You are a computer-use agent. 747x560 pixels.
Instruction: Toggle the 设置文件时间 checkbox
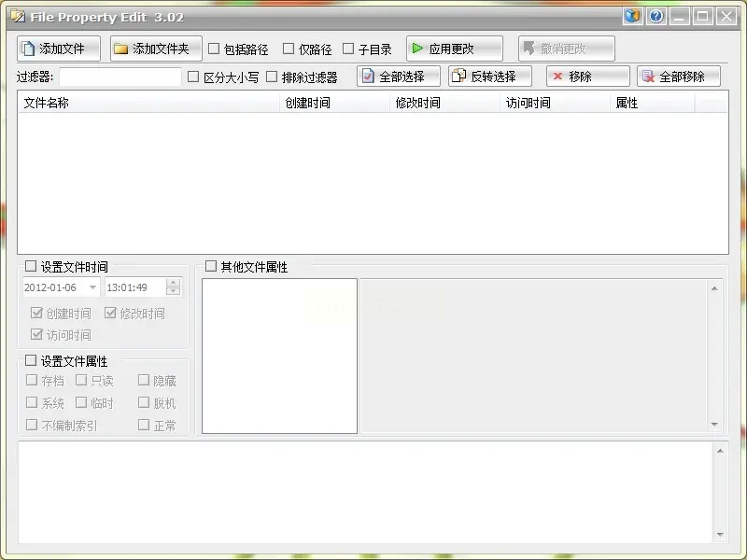[x=31, y=266]
